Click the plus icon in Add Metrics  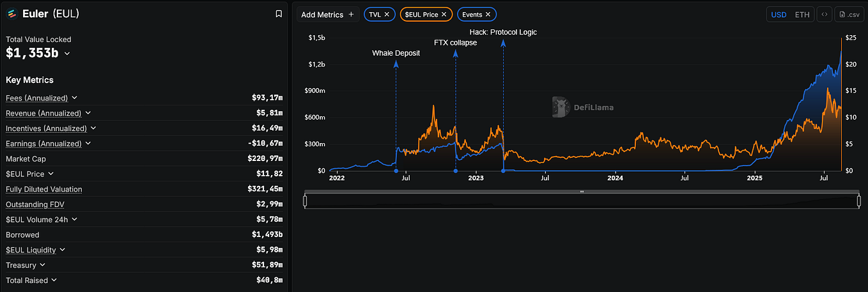(x=351, y=14)
